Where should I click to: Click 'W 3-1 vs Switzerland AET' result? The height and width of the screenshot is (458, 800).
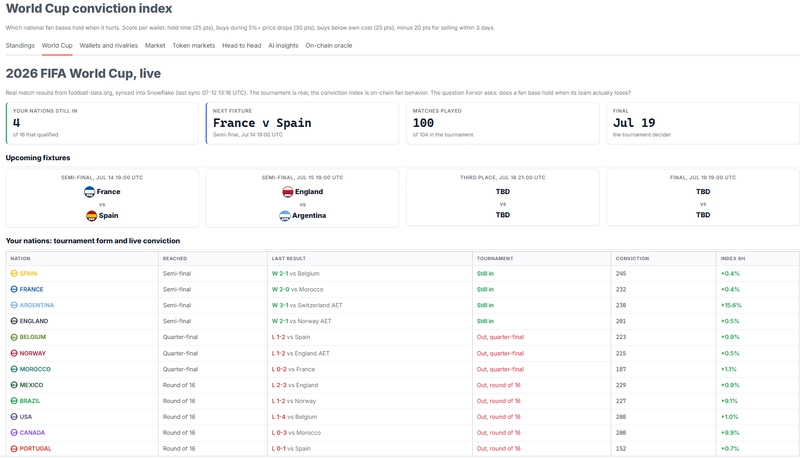(307, 305)
